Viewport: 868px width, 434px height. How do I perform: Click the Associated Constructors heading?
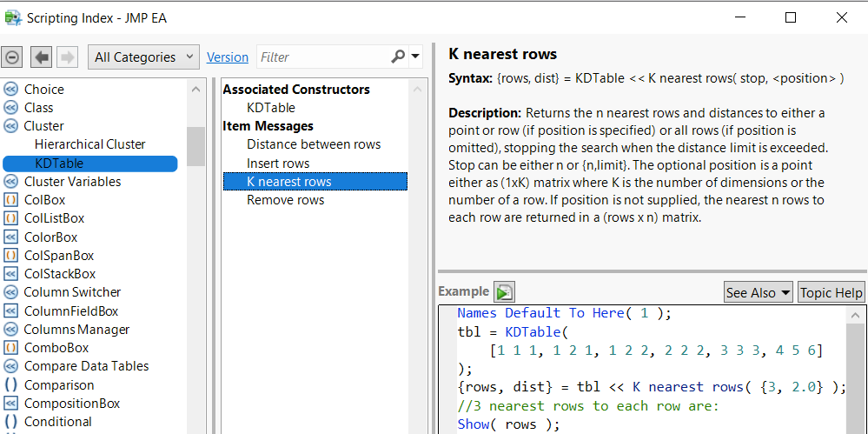click(296, 90)
